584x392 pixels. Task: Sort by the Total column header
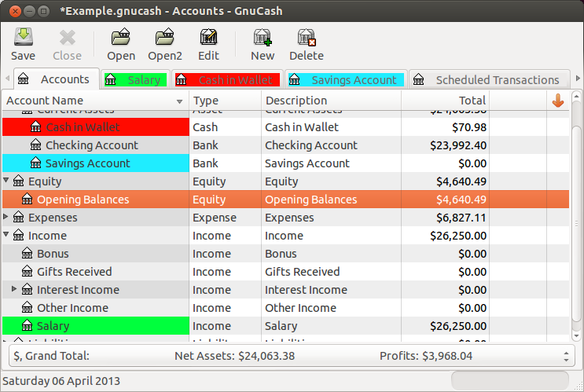tap(445, 101)
